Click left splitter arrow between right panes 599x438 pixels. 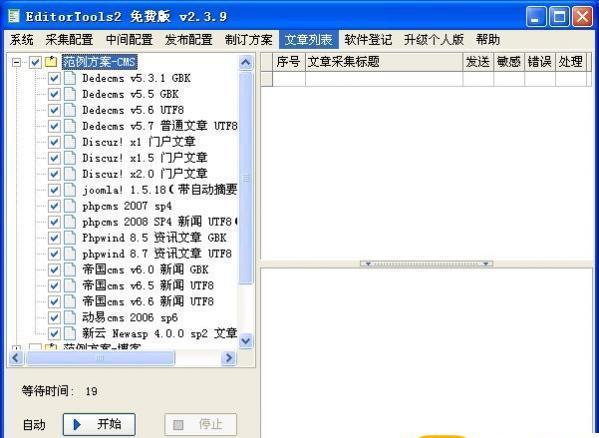[368, 264]
